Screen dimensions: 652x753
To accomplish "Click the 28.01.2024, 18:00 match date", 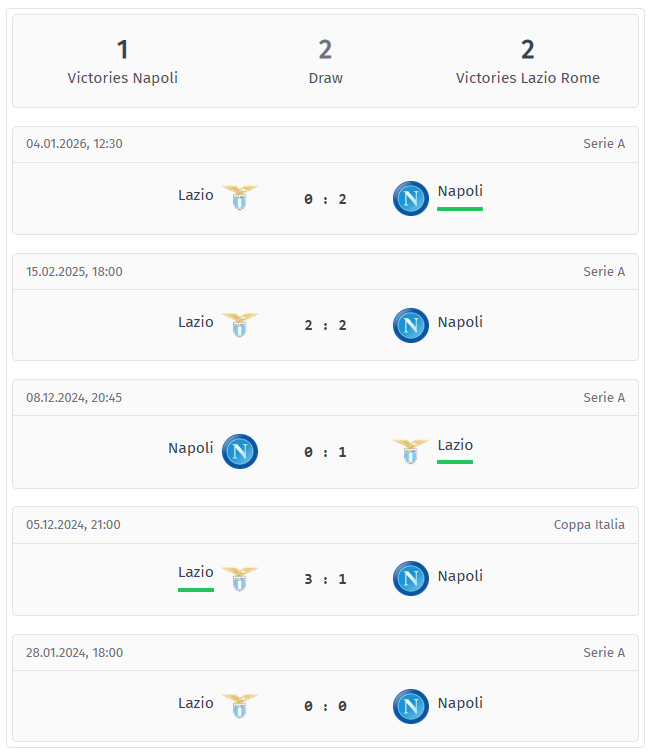I will coord(74,652).
